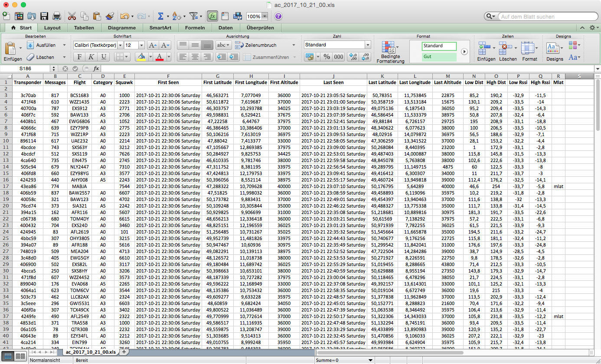Align text to top of cell

[x=183, y=45]
